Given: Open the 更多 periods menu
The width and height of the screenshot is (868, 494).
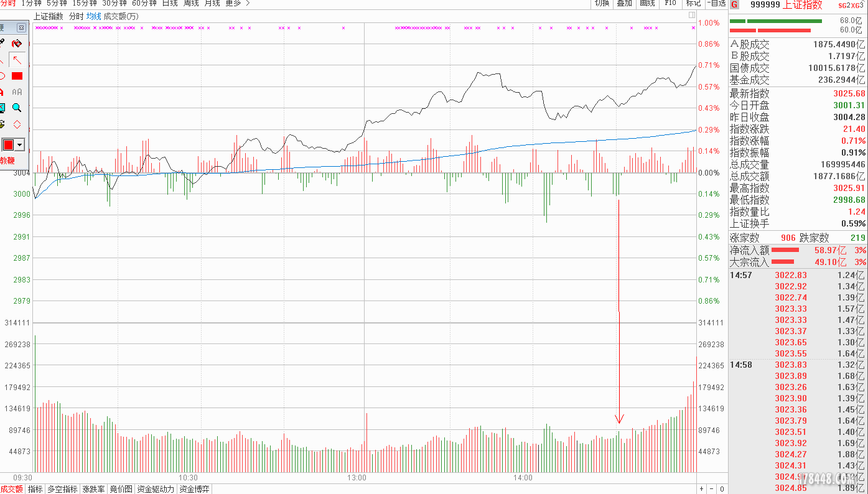Looking at the screenshot, I should pos(233,3).
